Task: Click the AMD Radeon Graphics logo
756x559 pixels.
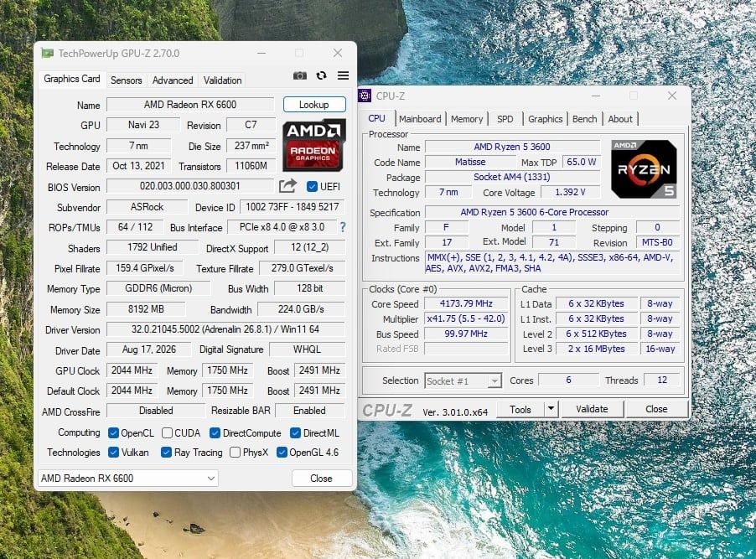Action: (x=313, y=145)
